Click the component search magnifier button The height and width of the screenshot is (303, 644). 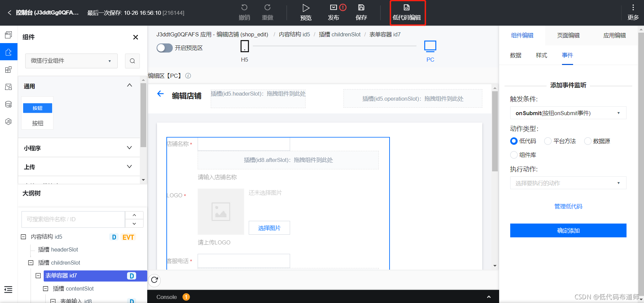click(x=132, y=61)
